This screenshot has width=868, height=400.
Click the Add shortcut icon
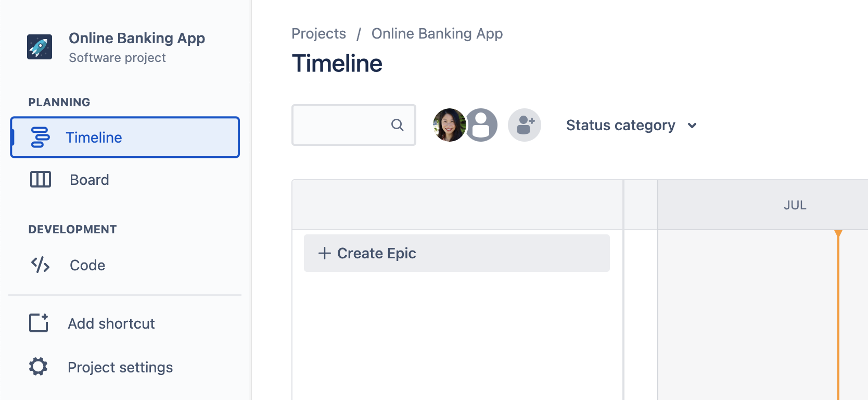pos(37,323)
